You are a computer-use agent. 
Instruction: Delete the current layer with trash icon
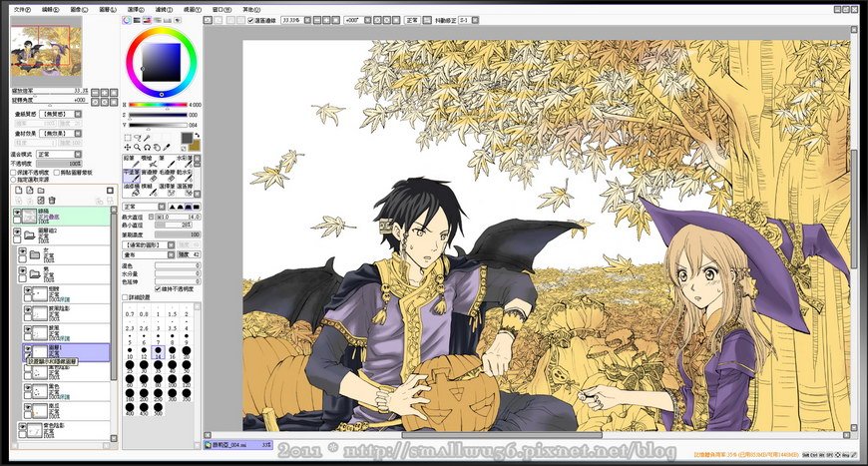[x=52, y=200]
